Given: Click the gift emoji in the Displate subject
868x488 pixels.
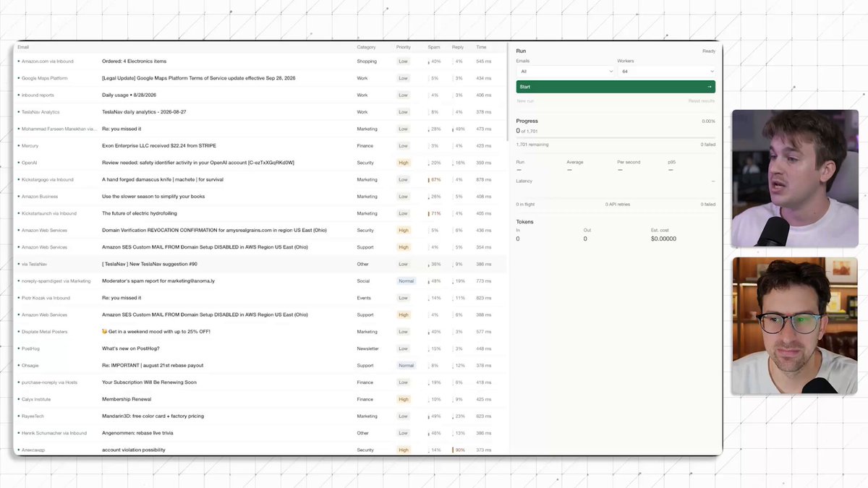Looking at the screenshot, I should 105,332.
